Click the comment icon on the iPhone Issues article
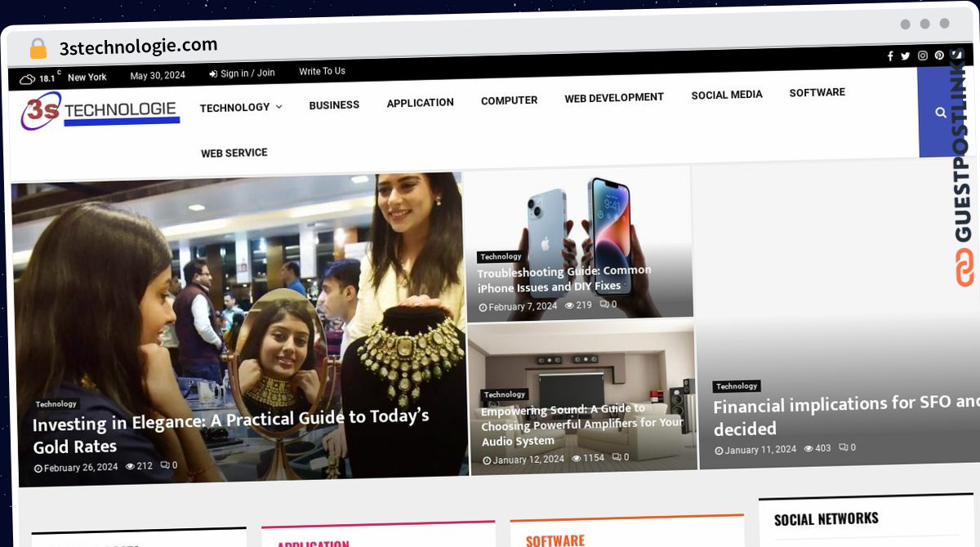Screen dimensions: 980x547 coord(604,305)
